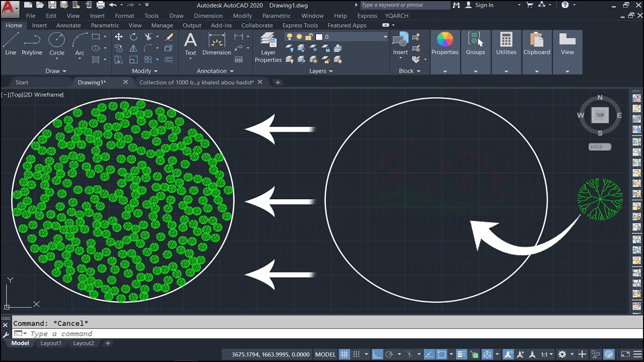Screen dimensions: 644x362
Task: Open the Properties color wheel panel
Action: (445, 44)
